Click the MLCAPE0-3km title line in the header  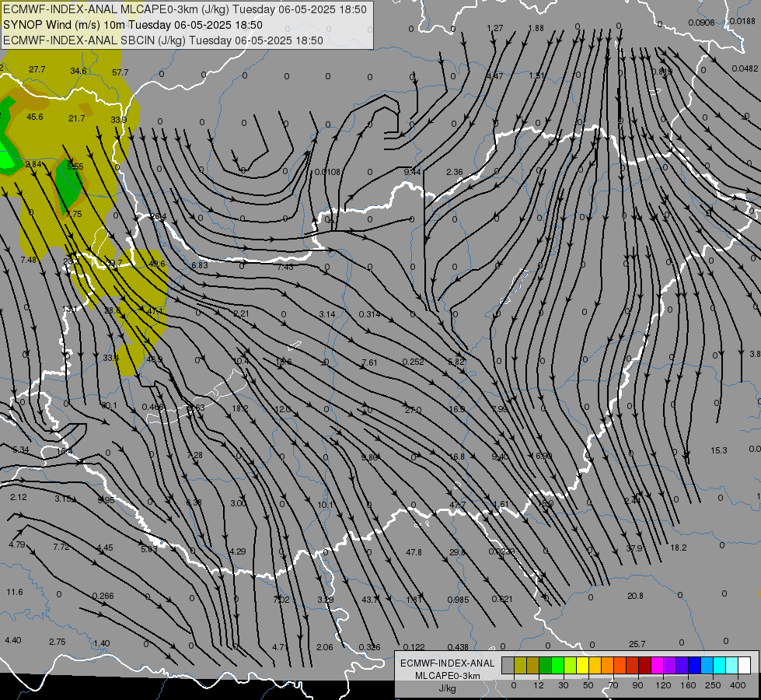[x=185, y=9]
